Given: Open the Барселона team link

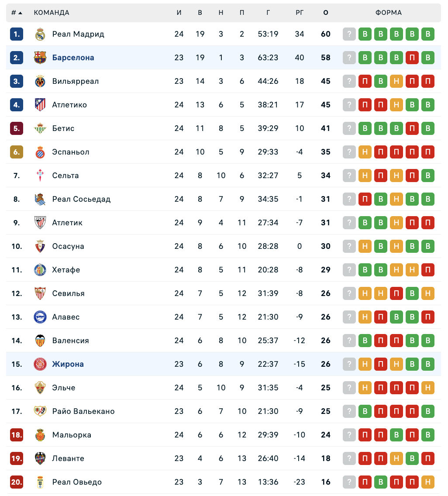Looking at the screenshot, I should [x=73, y=58].
